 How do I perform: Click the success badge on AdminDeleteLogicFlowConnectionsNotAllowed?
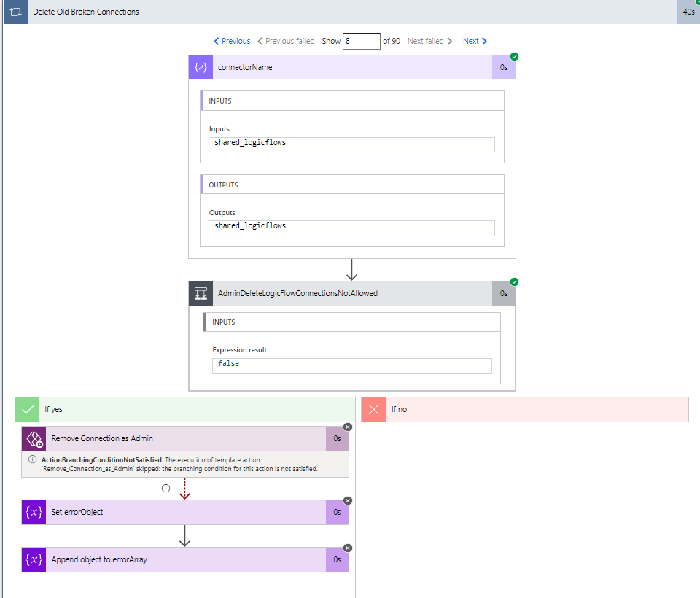click(x=516, y=281)
